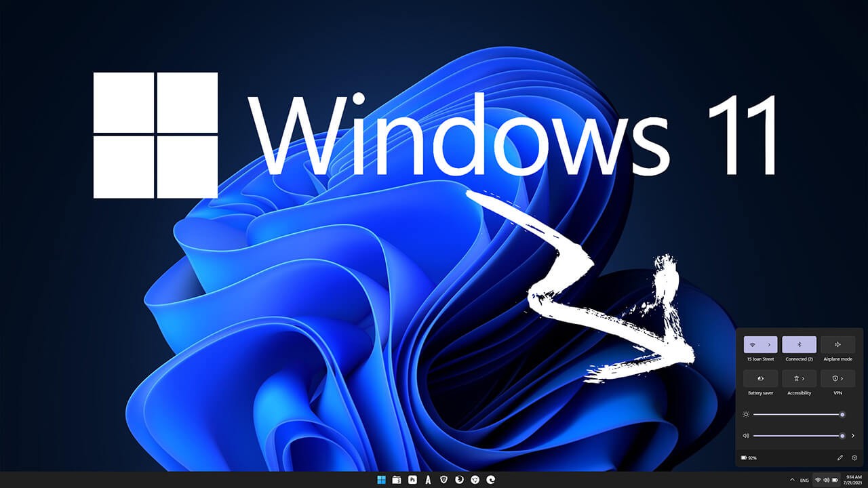Edit quick settings with the pencil icon
This screenshot has width=868, height=488.
840,458
